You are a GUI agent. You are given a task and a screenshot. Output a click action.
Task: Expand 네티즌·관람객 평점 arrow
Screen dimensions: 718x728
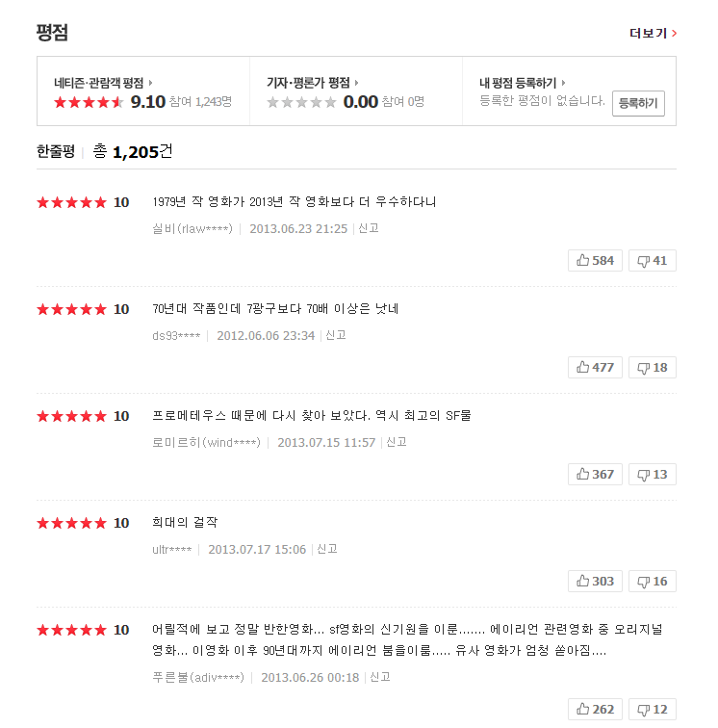point(151,83)
